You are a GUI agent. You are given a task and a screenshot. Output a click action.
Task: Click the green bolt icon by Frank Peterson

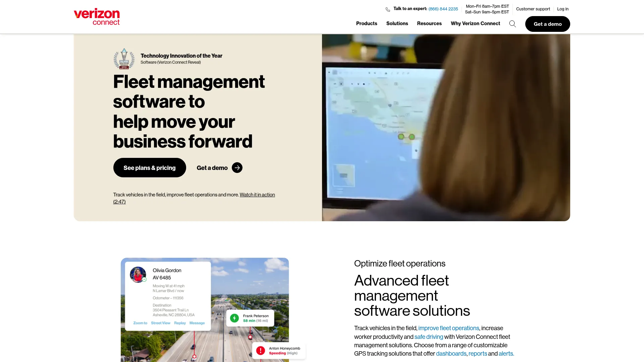pyautogui.click(x=234, y=318)
